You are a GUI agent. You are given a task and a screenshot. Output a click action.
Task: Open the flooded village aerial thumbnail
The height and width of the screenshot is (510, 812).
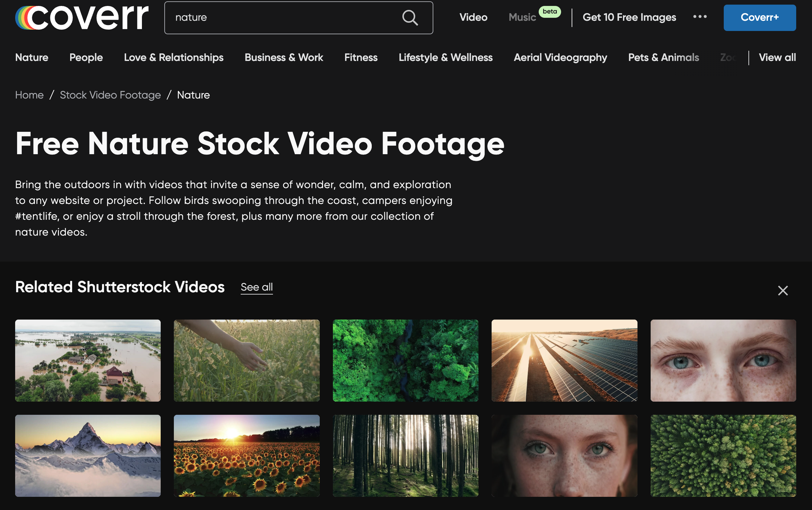point(88,360)
